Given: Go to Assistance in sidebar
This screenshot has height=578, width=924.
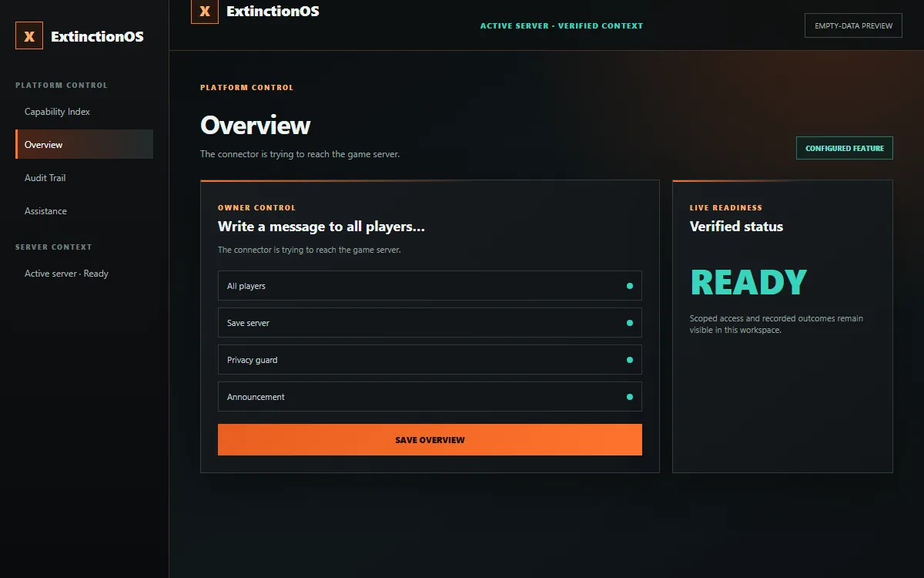Looking at the screenshot, I should (84, 211).
